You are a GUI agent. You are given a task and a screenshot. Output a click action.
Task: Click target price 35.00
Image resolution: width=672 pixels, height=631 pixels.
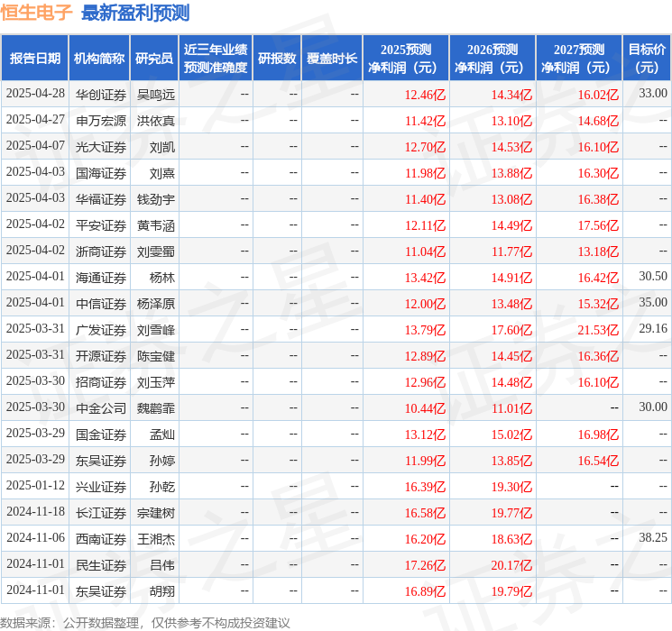click(x=653, y=303)
